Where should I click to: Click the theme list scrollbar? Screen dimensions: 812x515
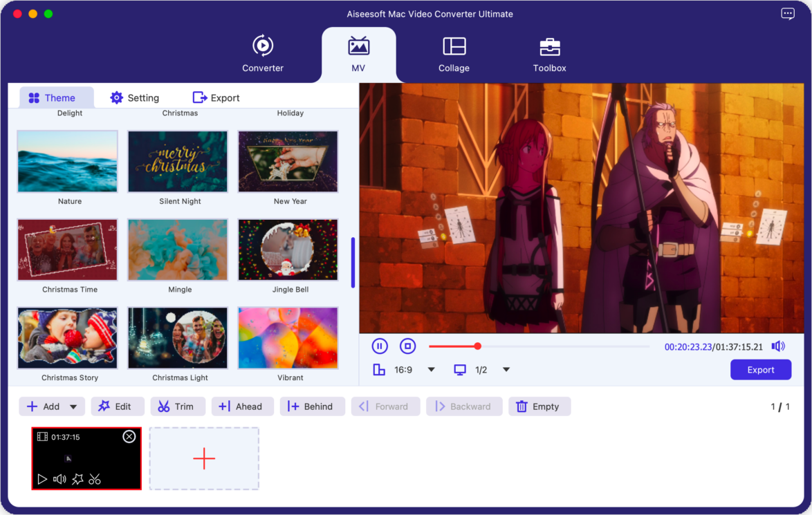(353, 263)
